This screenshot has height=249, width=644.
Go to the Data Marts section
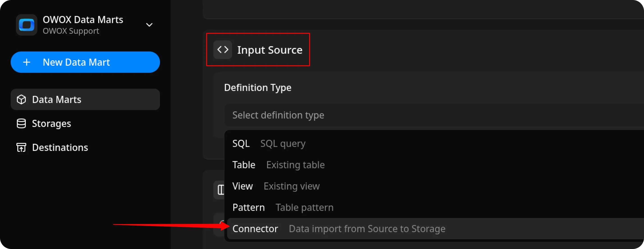coord(57,100)
